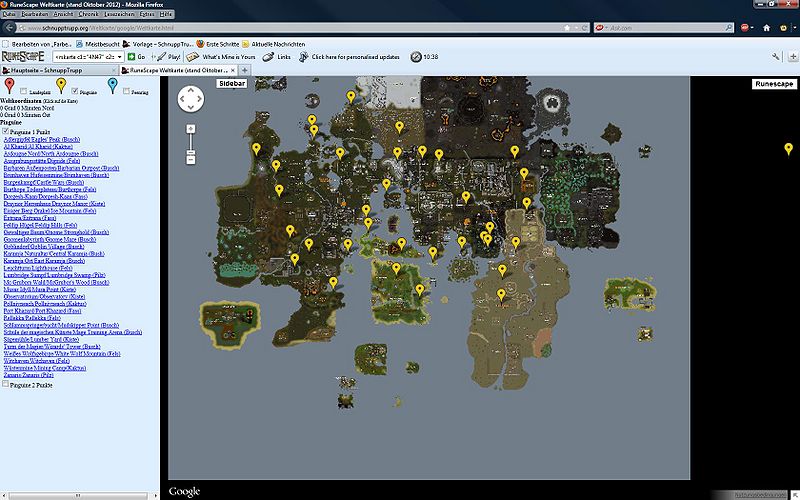Open the Links toolbar icon

[278, 57]
